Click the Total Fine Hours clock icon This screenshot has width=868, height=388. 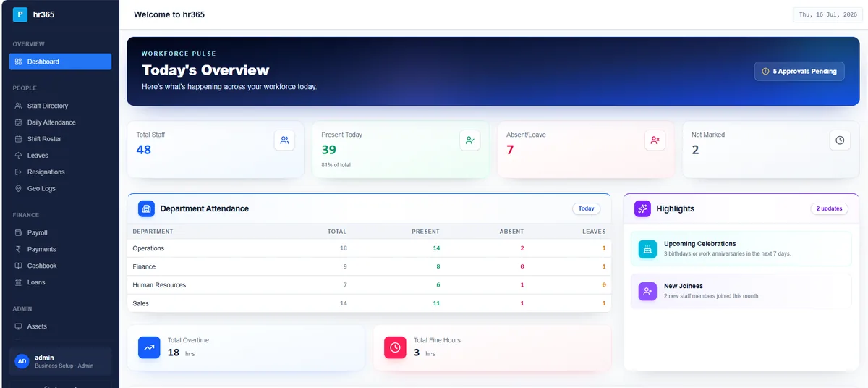(395, 347)
